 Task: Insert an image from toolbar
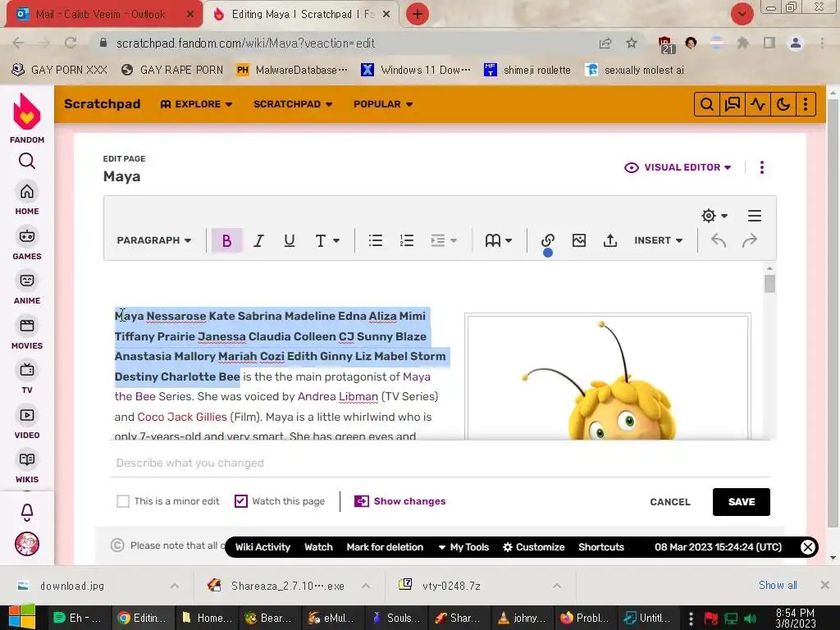point(578,240)
